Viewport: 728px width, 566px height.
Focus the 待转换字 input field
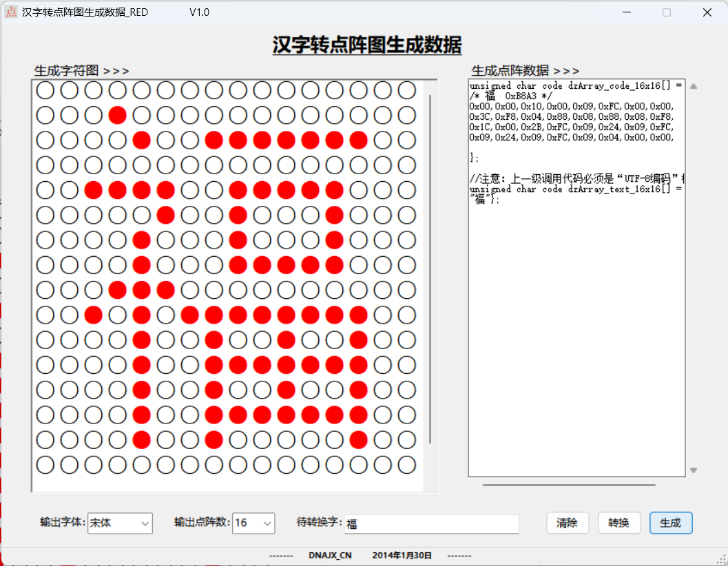pos(431,524)
